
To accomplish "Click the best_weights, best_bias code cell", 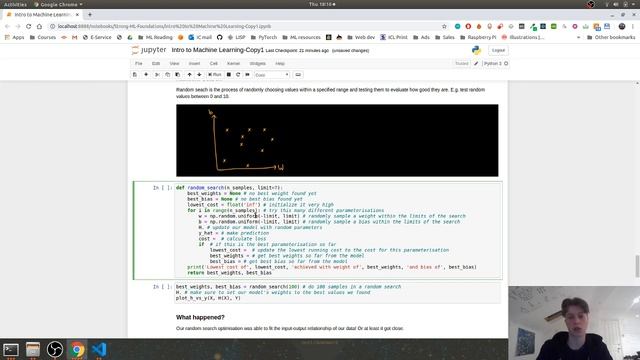I will (338, 292).
